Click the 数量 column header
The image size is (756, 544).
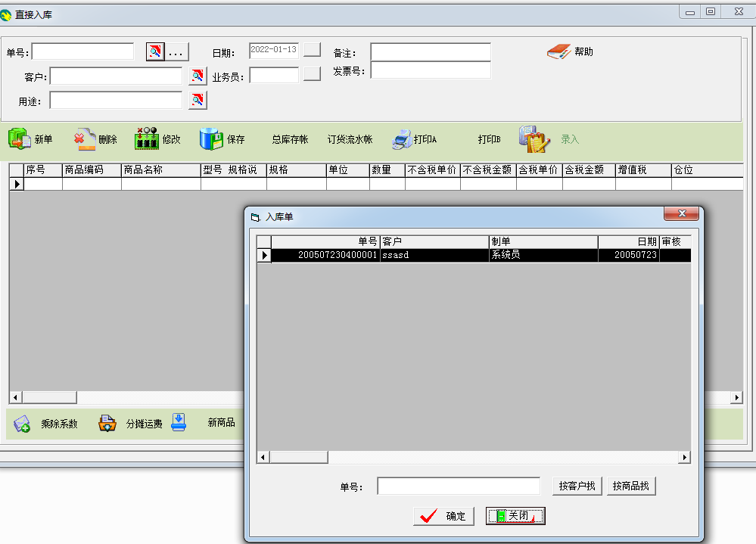(387, 170)
